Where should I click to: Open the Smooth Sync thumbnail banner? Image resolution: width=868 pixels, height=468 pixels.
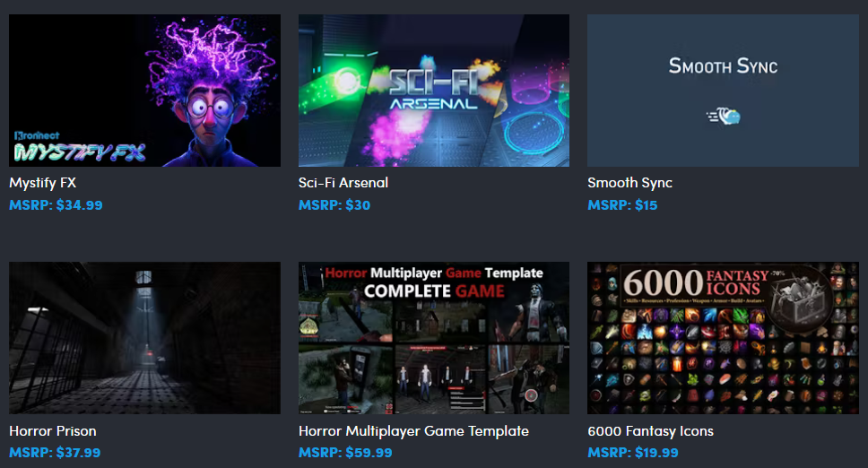[723, 91]
